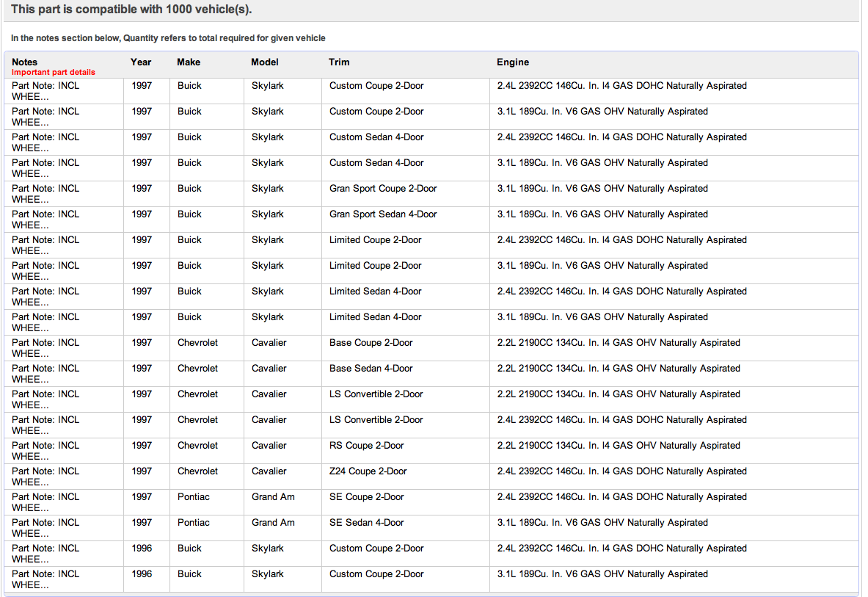Click the compatible with 1000 vehicle(s) heading

[x=131, y=10]
